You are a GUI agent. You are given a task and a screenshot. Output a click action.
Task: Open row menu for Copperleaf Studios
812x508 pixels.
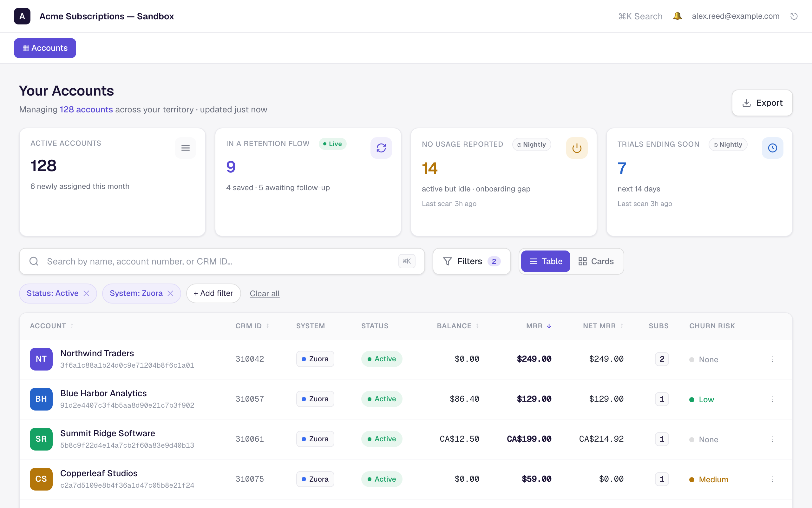[x=773, y=479]
